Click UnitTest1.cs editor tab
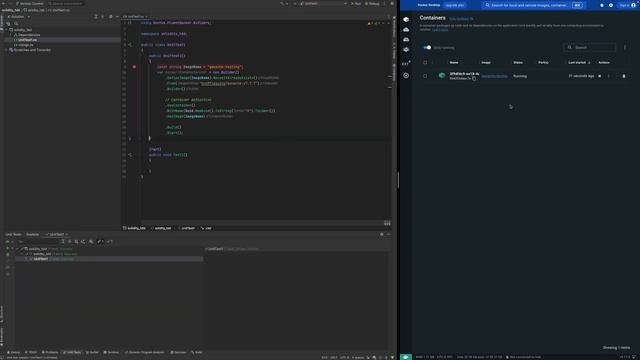The image size is (640, 360). pos(134,17)
